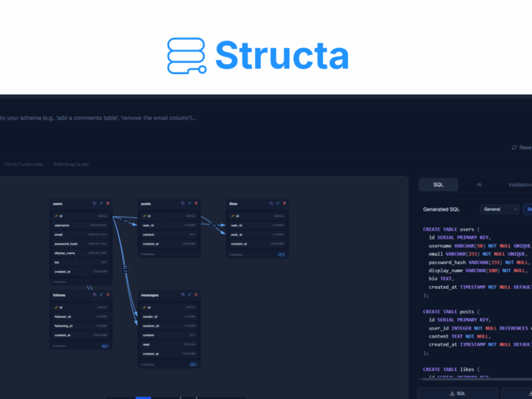Select the display_name column row
Image resolution: width=532 pixels, height=399 pixels.
(x=81, y=253)
